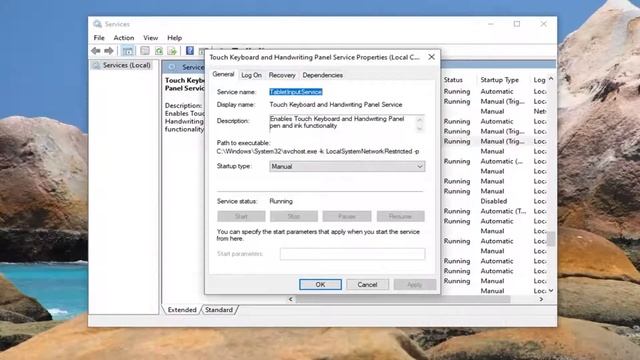Click the left arrow of horizontal scrollbar
640x360 pixels.
(x=291, y=299)
